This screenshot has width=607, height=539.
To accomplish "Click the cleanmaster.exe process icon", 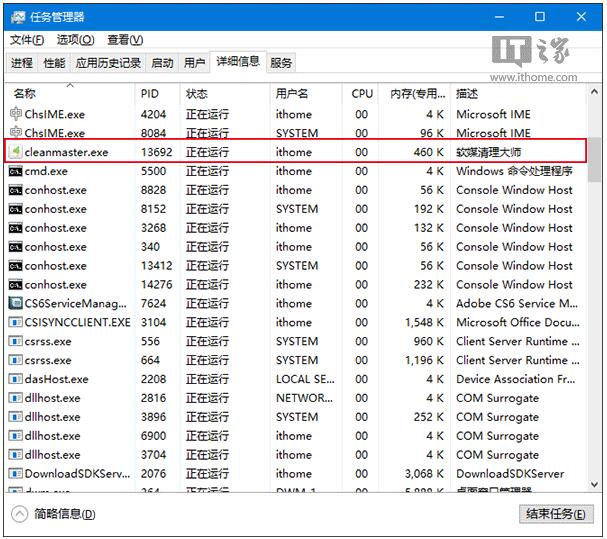I will click(x=15, y=152).
